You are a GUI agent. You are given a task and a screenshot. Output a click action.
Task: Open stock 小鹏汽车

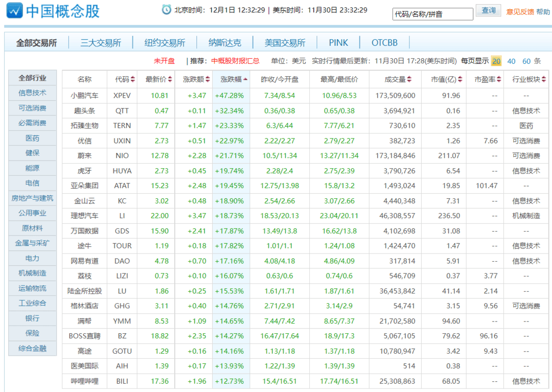(x=84, y=96)
